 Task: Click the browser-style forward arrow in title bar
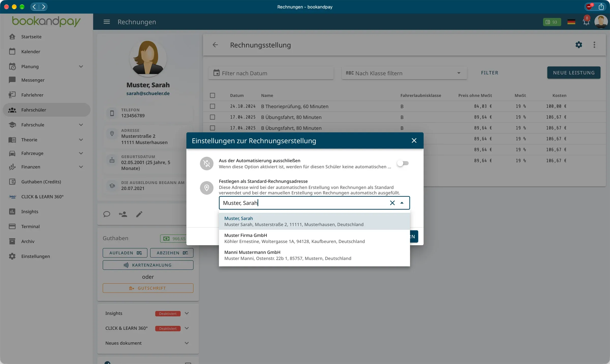tap(43, 7)
